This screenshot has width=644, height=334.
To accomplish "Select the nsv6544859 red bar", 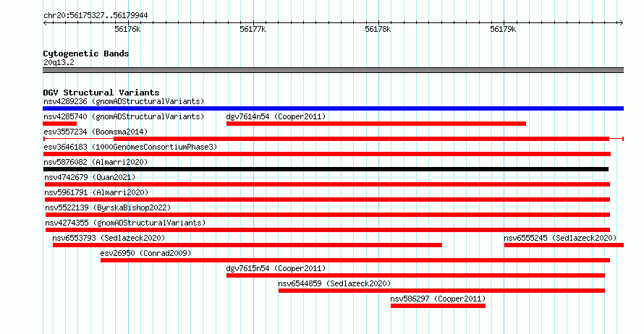I will click(x=441, y=291).
